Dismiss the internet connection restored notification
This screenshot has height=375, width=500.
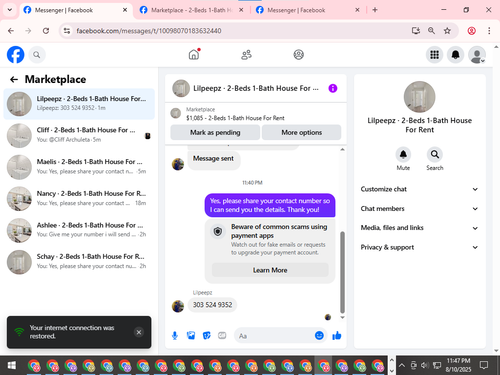[x=139, y=332]
